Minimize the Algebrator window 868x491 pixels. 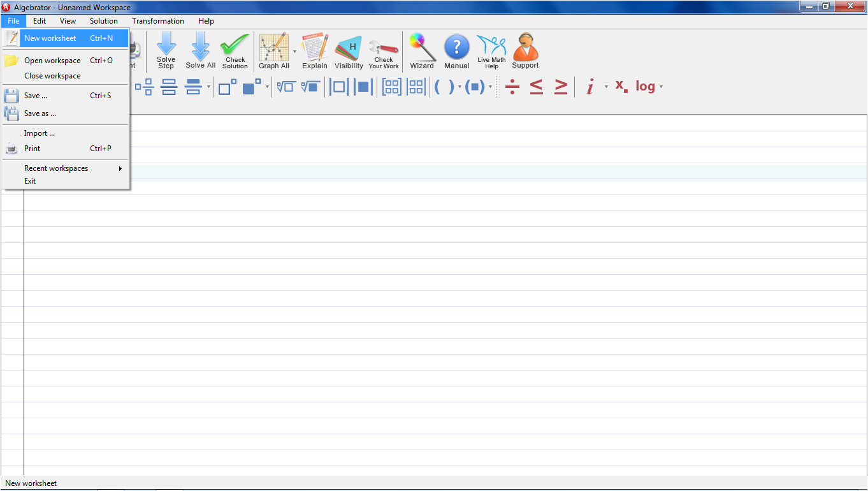[x=810, y=6]
